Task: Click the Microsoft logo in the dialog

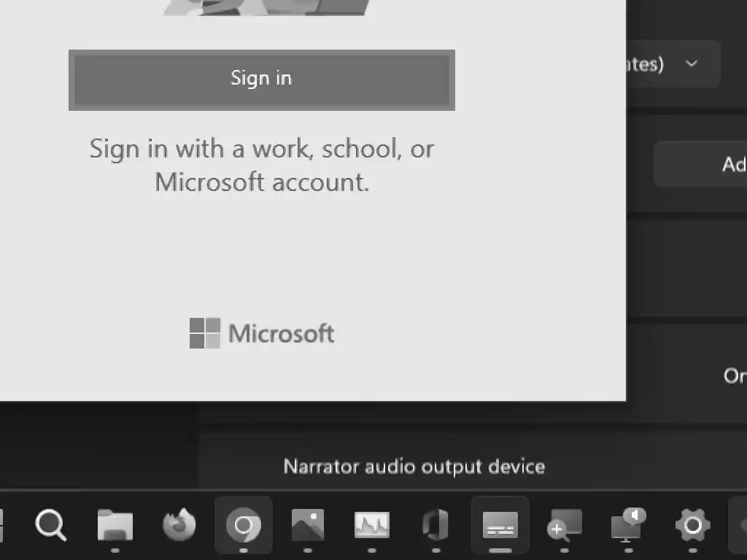Action: (262, 333)
